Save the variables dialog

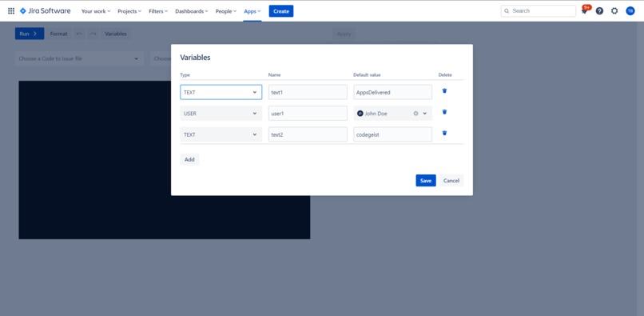pyautogui.click(x=426, y=181)
